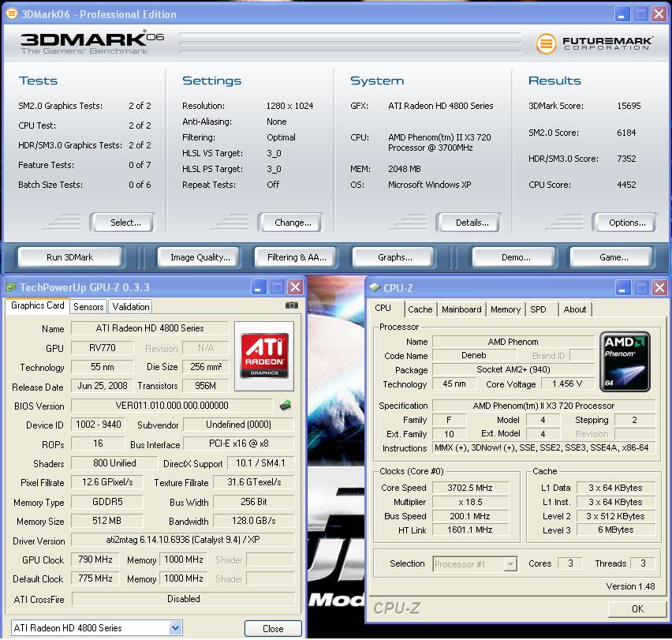Click the GPU Clock 790 MHz field
The image size is (672, 640).
tap(95, 560)
